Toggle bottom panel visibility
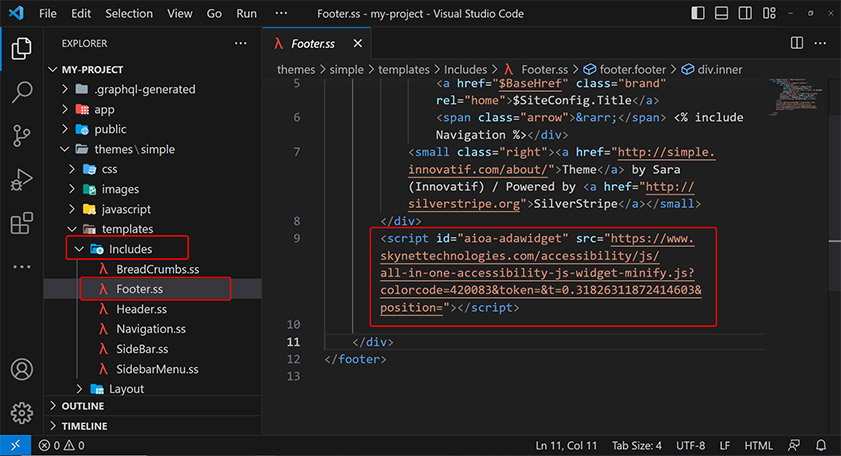This screenshot has height=456, width=841. coord(721,13)
